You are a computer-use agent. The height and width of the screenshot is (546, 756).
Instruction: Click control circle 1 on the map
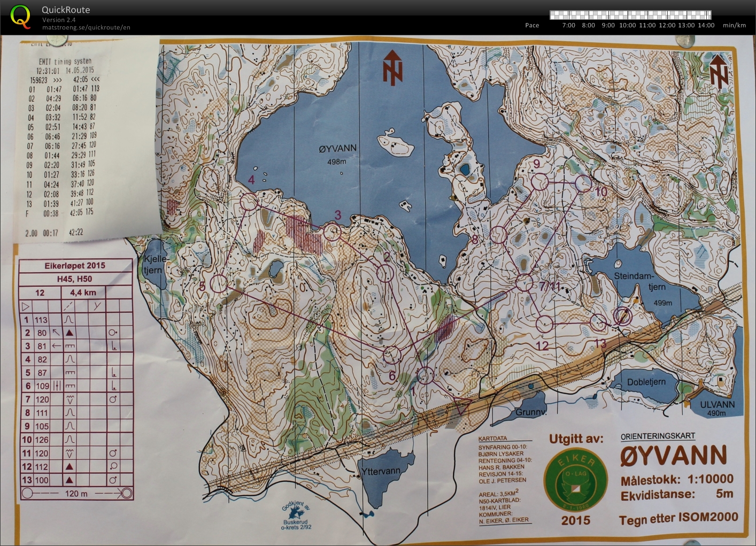tap(426, 375)
